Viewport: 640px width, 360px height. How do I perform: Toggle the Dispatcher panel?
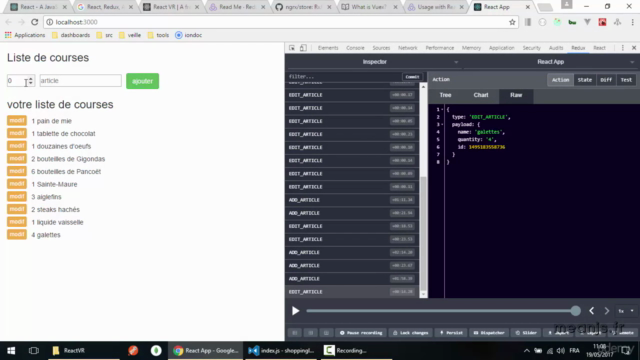(x=489, y=333)
